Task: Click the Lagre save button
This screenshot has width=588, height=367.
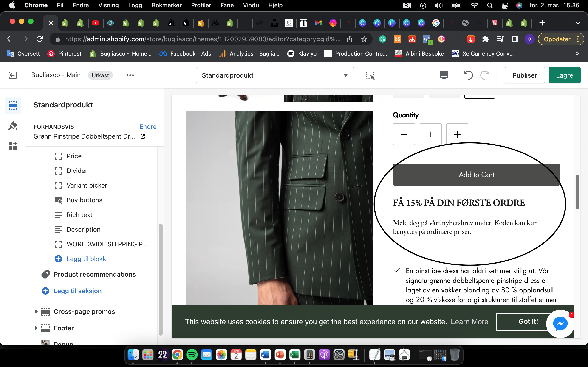Action: 564,75
